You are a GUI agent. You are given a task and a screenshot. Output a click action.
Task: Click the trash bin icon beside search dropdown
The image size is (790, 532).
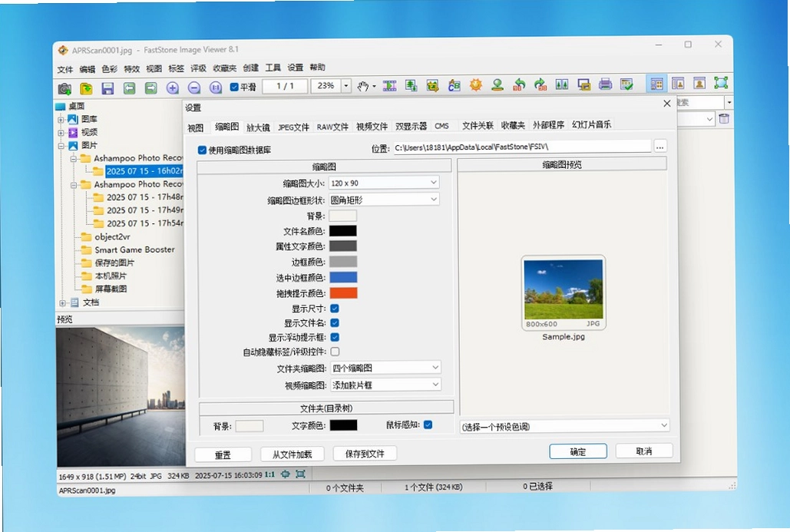(724, 119)
